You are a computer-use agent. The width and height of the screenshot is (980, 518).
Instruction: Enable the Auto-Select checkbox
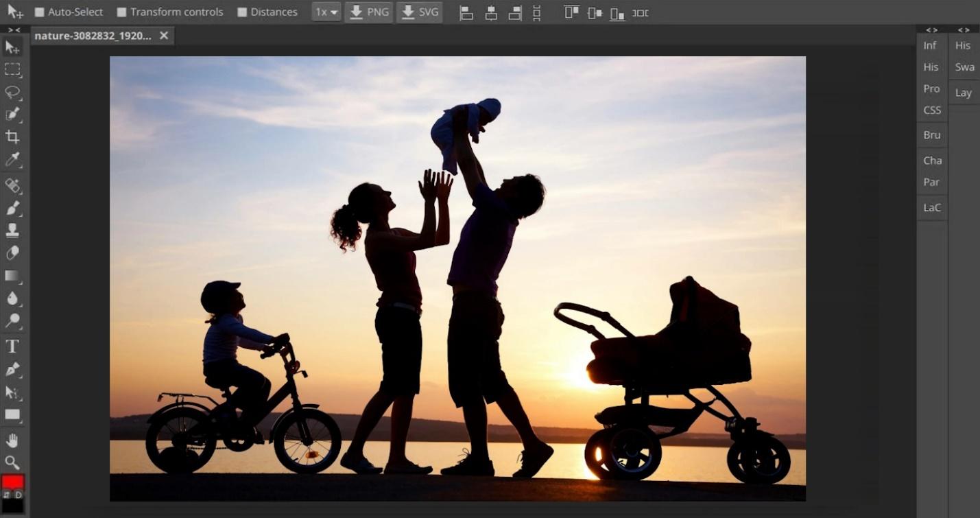coord(40,12)
